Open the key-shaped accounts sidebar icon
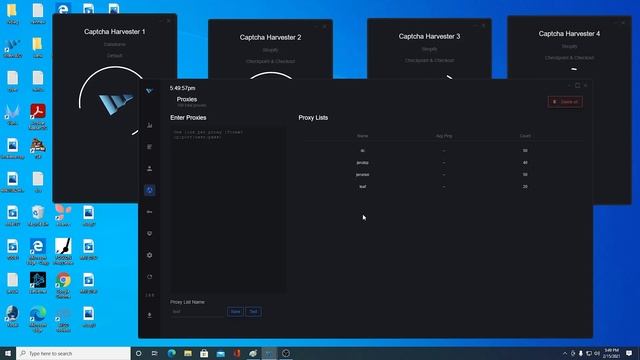 pos(149,212)
